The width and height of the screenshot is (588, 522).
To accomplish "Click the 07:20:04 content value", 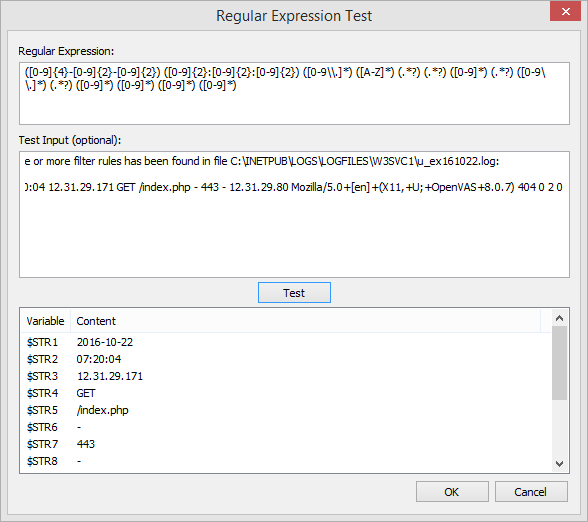I will (99, 359).
